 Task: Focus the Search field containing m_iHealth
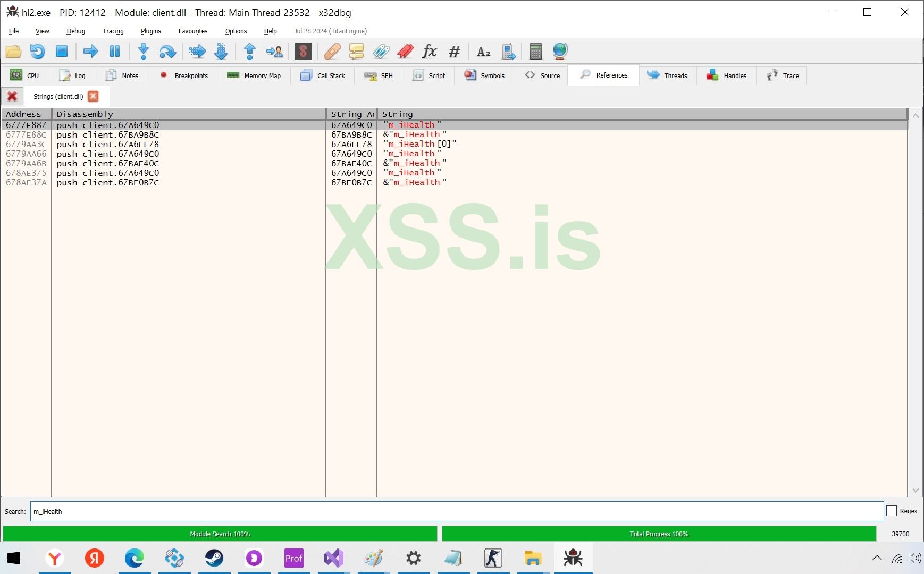point(457,511)
